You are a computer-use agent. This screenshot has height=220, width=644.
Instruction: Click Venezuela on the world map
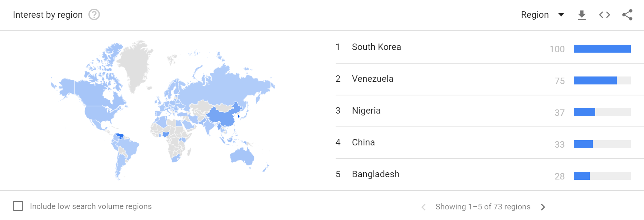tap(120, 136)
